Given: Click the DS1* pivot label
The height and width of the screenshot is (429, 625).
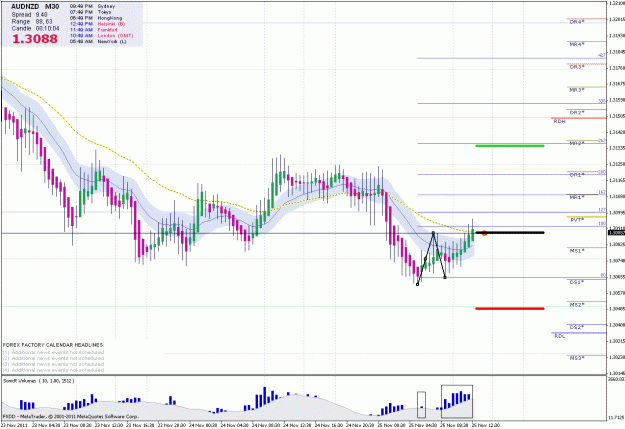Looking at the screenshot, I should pos(577,282).
